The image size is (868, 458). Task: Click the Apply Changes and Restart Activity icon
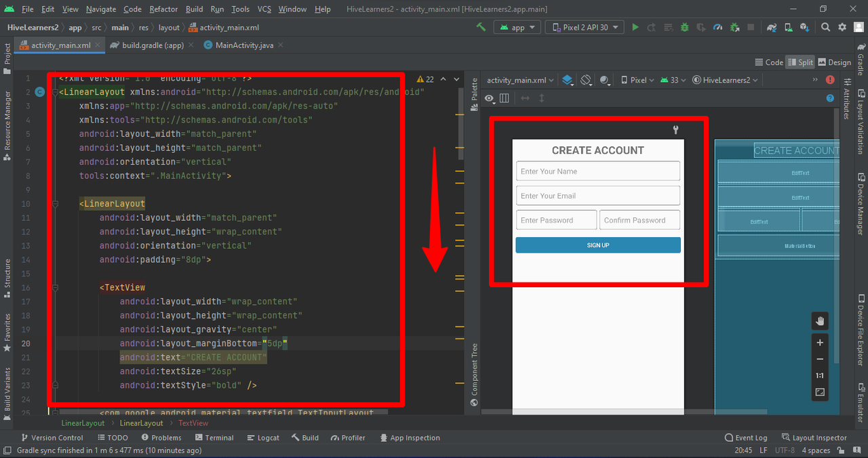pyautogui.click(x=652, y=27)
